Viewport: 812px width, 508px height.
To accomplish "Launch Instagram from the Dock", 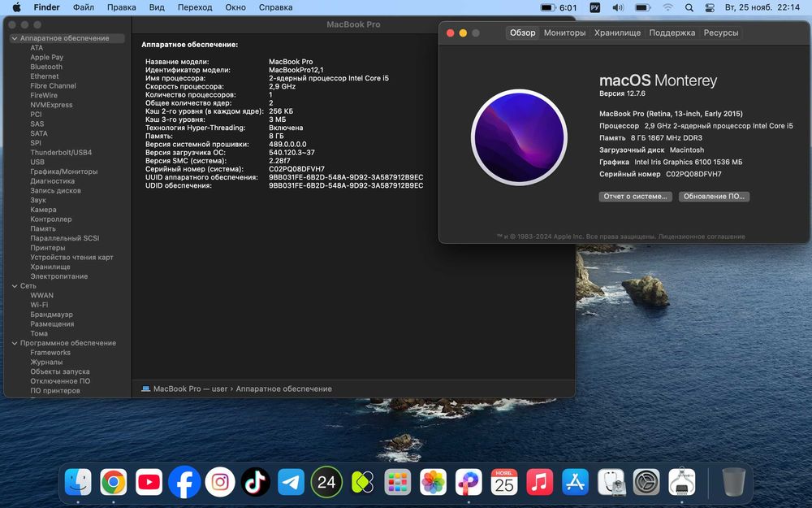I will [x=219, y=482].
